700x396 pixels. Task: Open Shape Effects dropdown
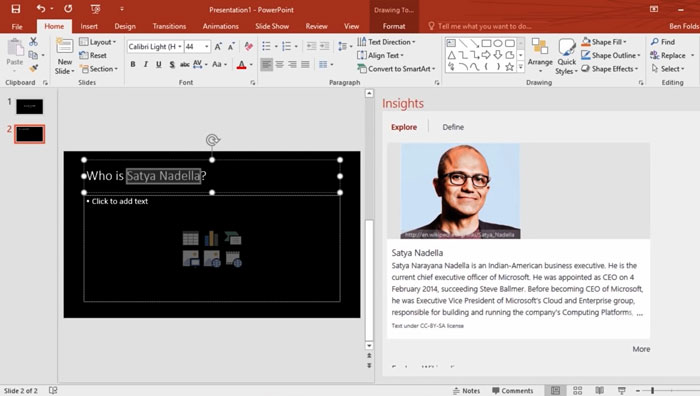coord(610,69)
